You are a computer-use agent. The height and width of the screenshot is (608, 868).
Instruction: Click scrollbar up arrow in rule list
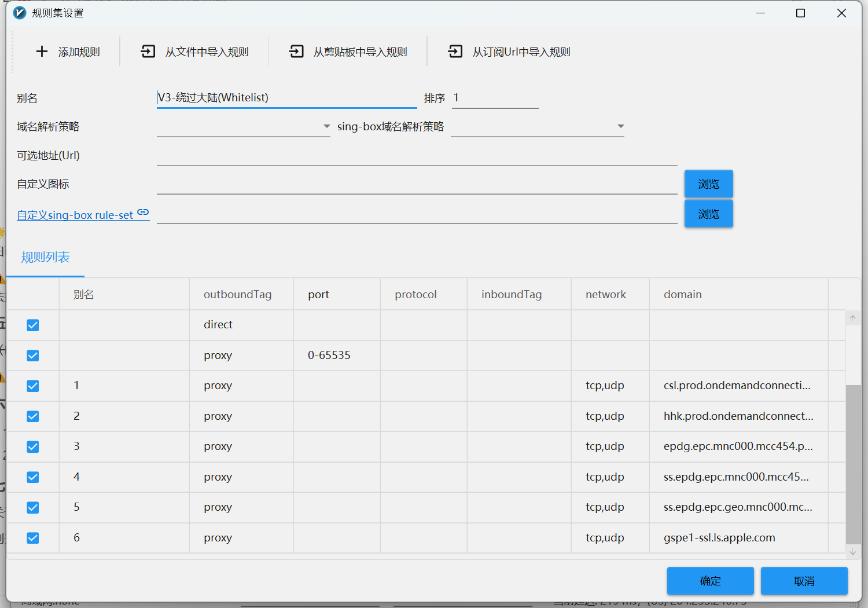852,318
